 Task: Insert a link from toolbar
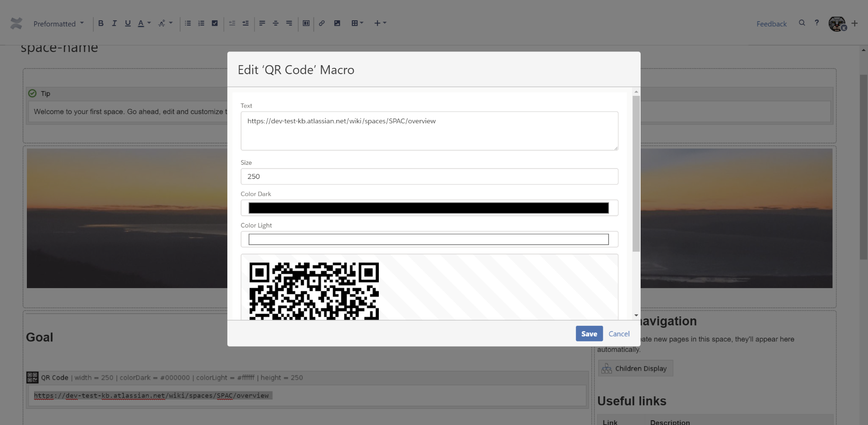pyautogui.click(x=322, y=23)
